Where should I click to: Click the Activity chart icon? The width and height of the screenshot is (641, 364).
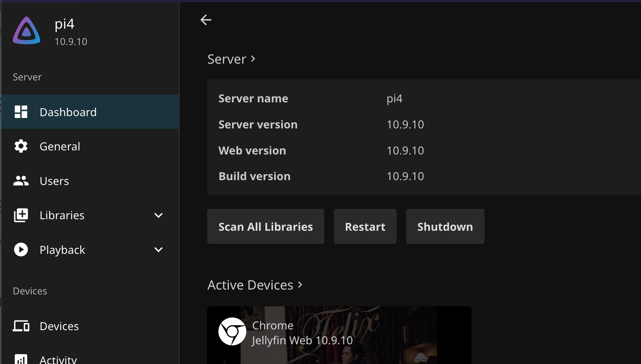coord(21,359)
